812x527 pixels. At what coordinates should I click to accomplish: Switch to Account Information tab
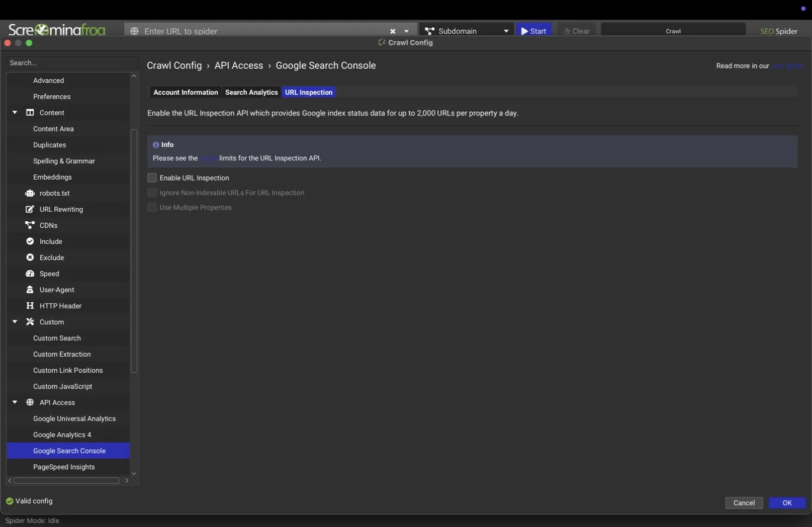pos(186,92)
